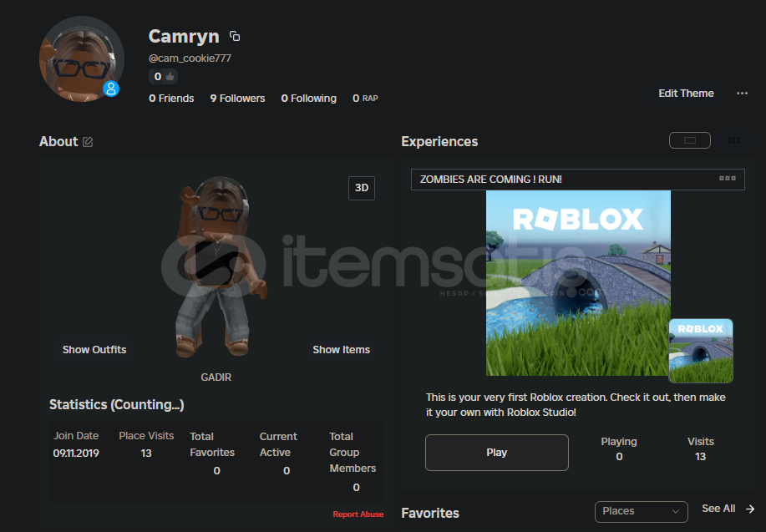Click the Playing count label
The width and height of the screenshot is (766, 532).
tap(619, 442)
